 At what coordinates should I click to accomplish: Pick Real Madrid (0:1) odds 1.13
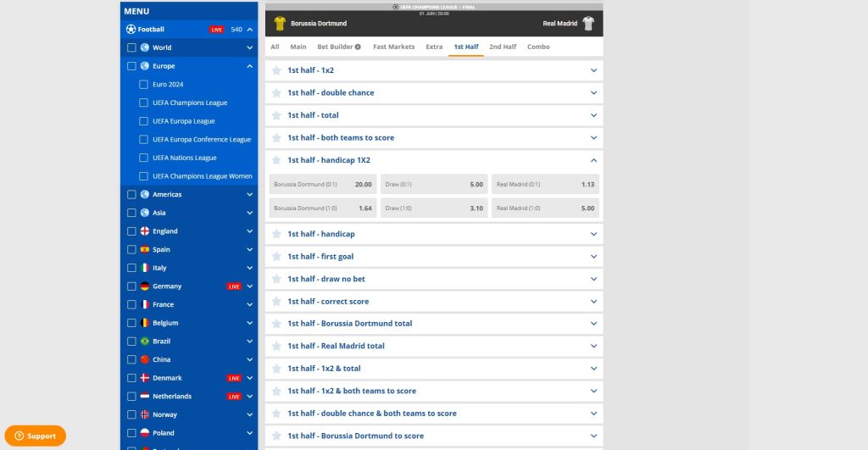pos(545,184)
